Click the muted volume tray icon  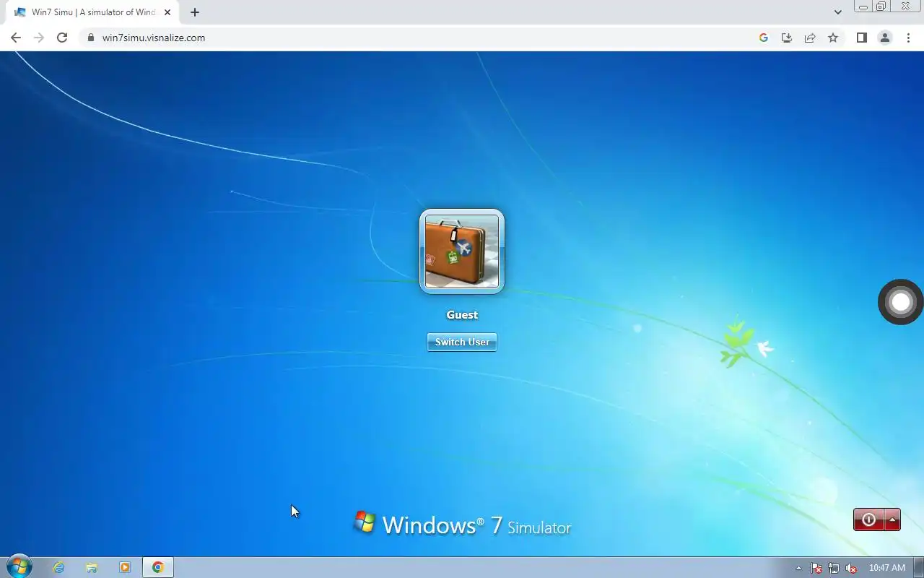coord(851,568)
